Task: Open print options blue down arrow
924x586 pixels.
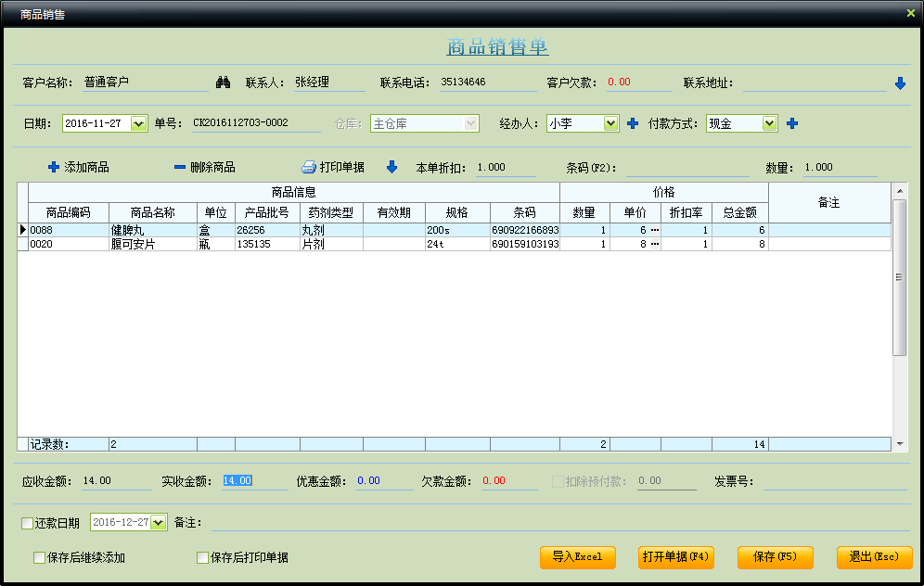Action: (x=391, y=167)
